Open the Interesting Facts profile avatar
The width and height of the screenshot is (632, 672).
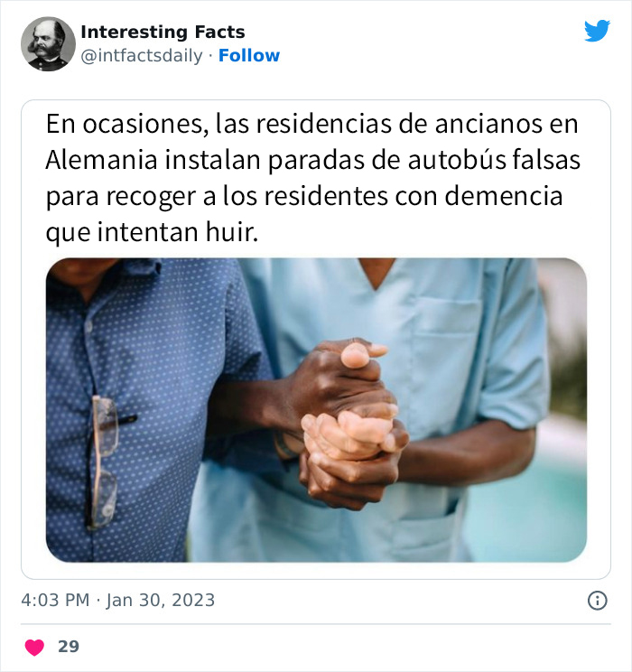pos(48,43)
